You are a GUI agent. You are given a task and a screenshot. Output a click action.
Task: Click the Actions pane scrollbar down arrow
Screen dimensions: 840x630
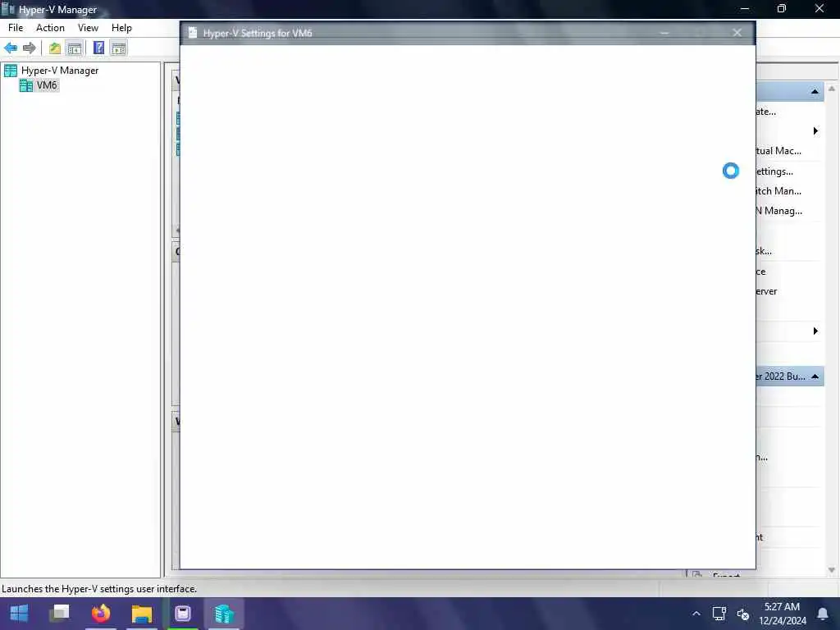point(832,570)
